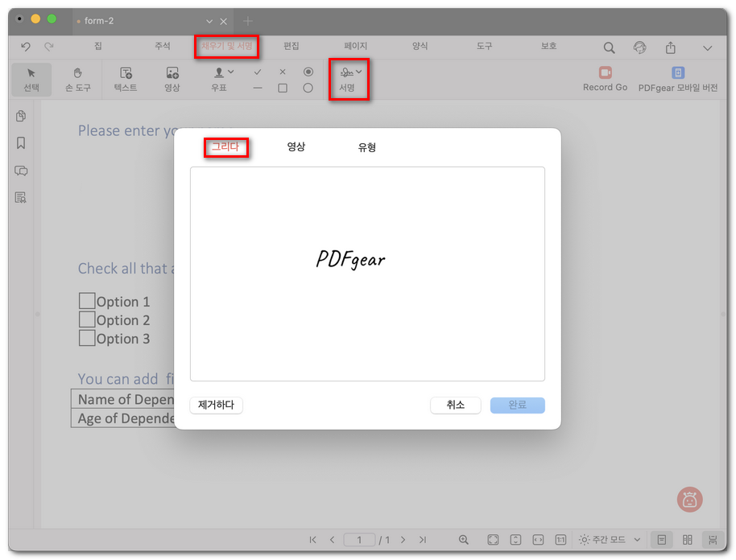Open the 주간 모드 display mode dropdown
Image resolution: width=736 pixels, height=560 pixels.
(610, 540)
